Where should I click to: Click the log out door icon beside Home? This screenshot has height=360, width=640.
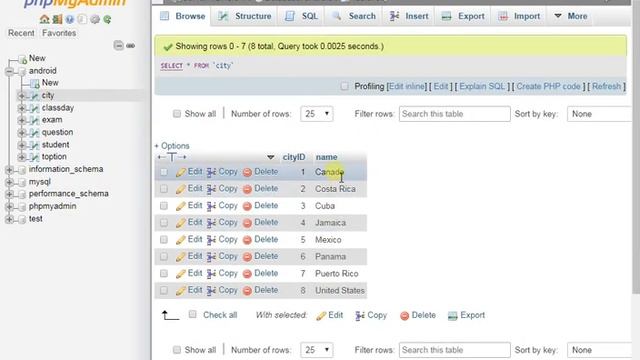coord(57,19)
